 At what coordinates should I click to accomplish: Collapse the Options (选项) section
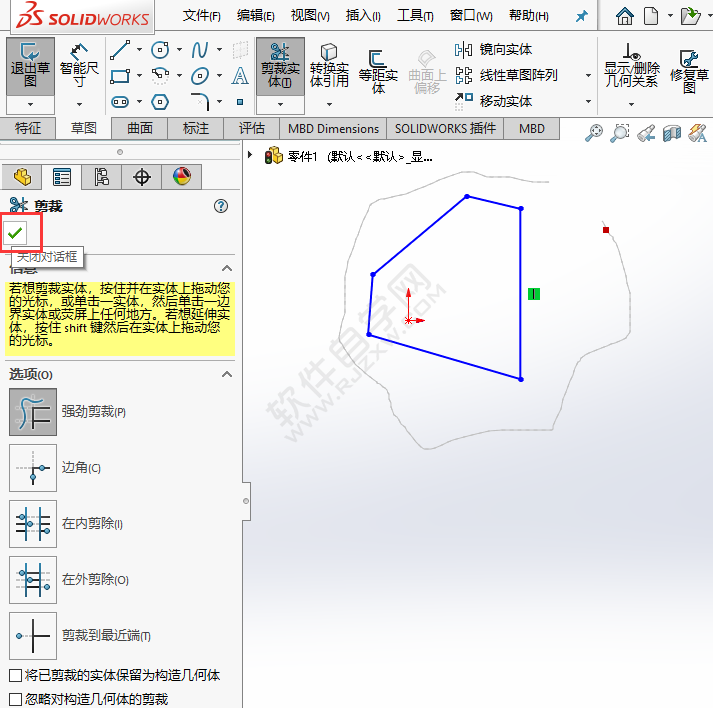click(226, 374)
